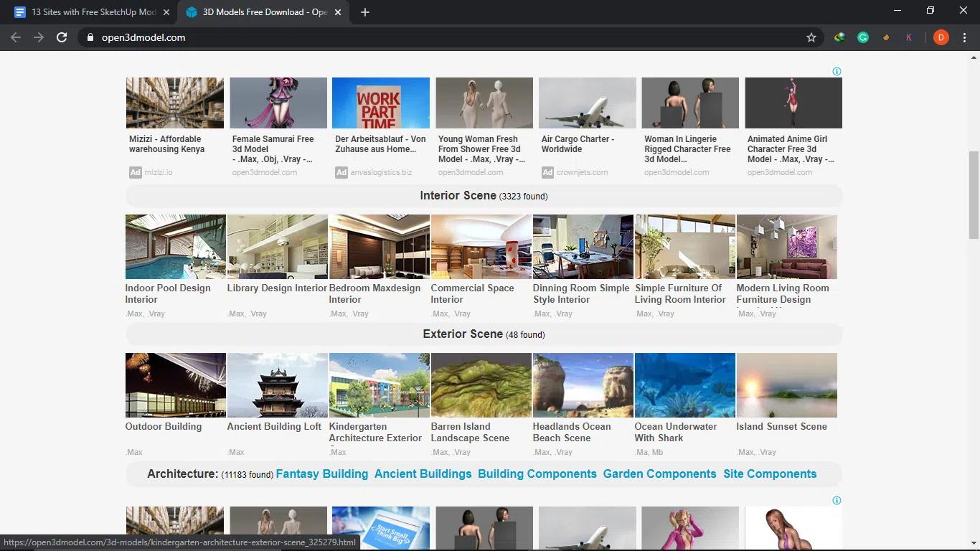Viewport: 980px width, 551px height.
Task: Open the Fantasy Building architecture link
Action: 321,474
